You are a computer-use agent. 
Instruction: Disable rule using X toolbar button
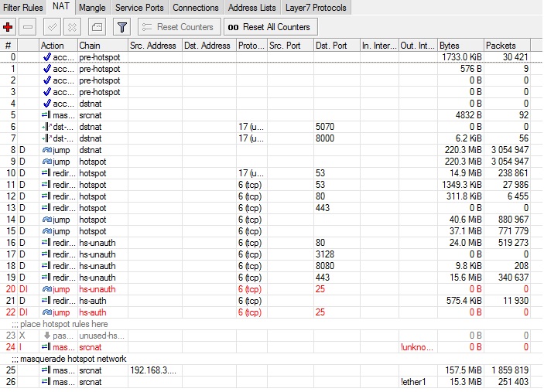point(72,27)
